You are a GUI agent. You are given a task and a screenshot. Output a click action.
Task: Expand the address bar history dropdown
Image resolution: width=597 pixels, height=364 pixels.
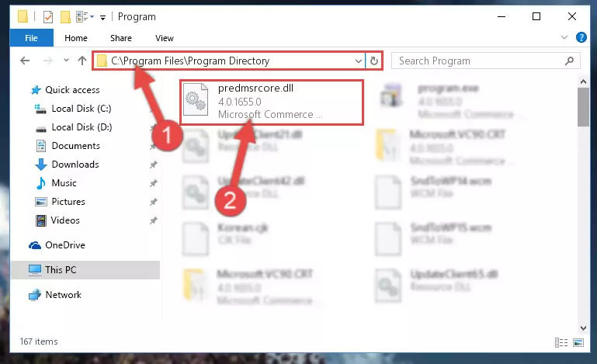[x=358, y=61]
